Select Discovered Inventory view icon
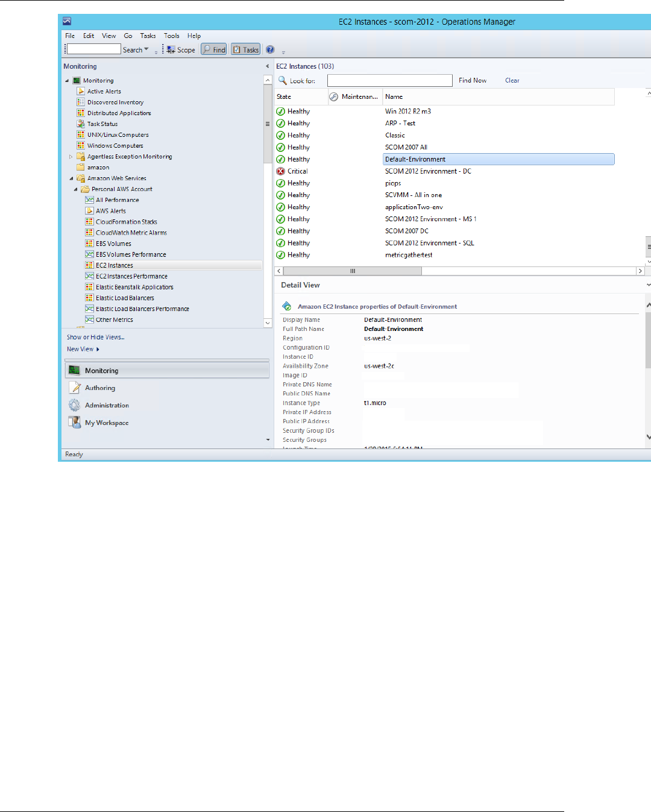Image resolution: width=651 pixels, height=812 pixels. [81, 102]
